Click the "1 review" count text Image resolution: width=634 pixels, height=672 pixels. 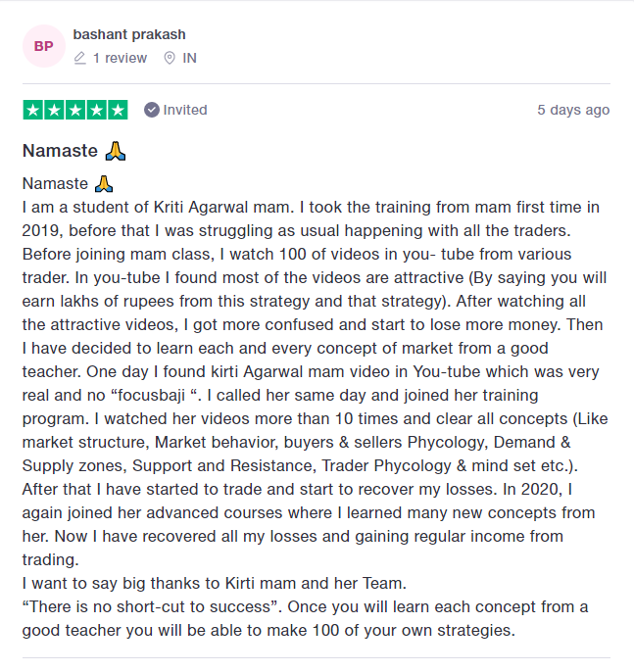pos(120,58)
